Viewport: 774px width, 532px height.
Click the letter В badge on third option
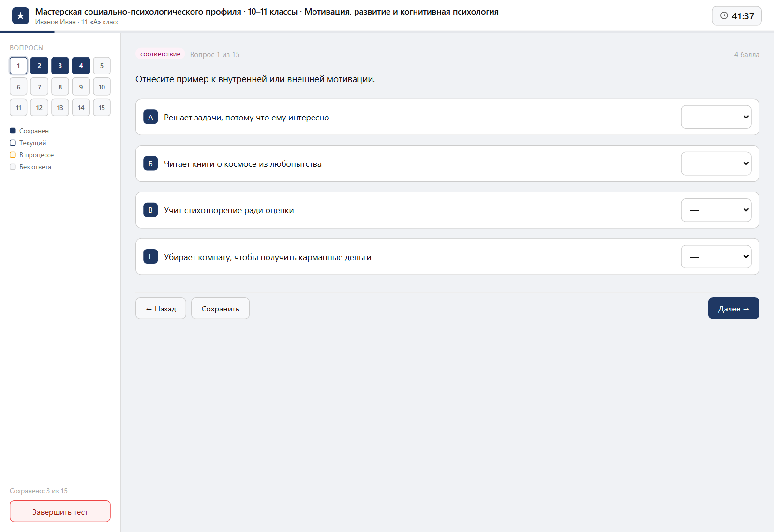point(150,210)
